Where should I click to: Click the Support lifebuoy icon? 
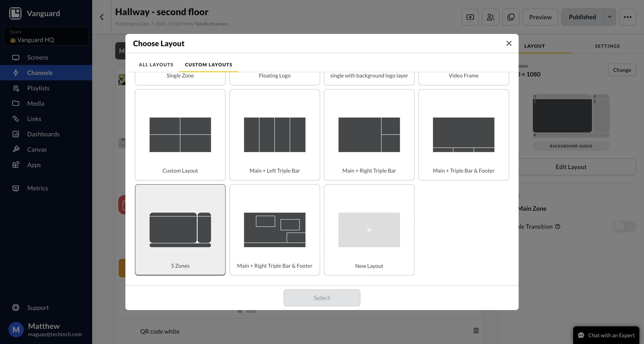[16, 308]
